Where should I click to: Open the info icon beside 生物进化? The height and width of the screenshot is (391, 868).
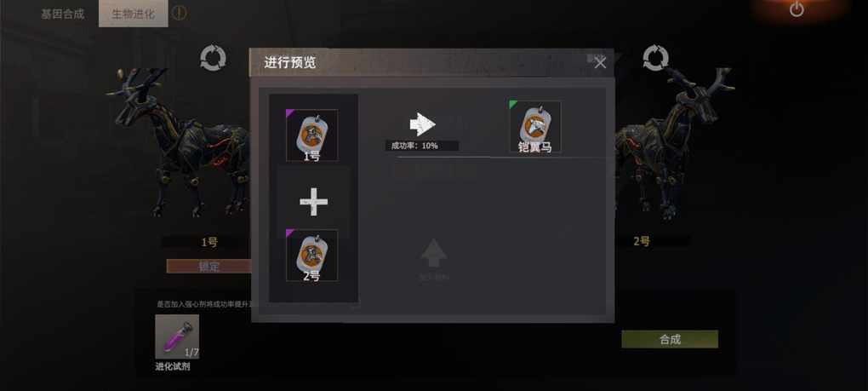tap(179, 14)
